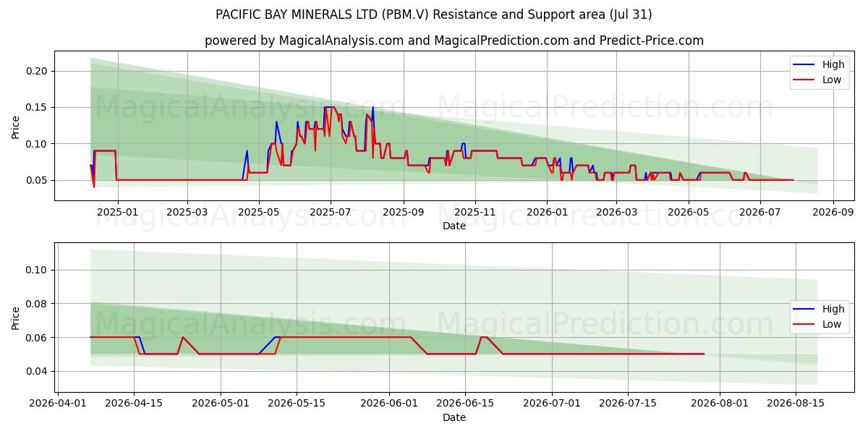Viewport: 868px width, 434px height.
Task: Click the 2026-04-15 x-axis tick label
Action: [x=134, y=404]
